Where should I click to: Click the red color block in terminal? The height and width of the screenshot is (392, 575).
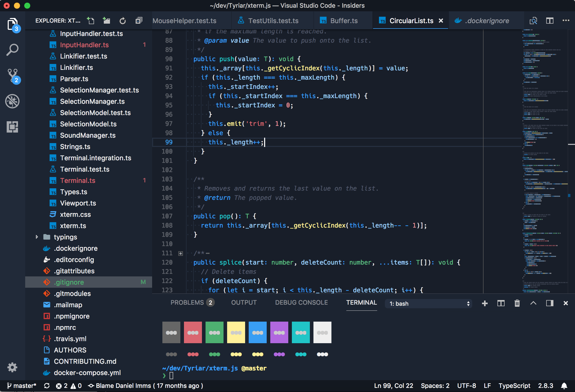pos(193,332)
